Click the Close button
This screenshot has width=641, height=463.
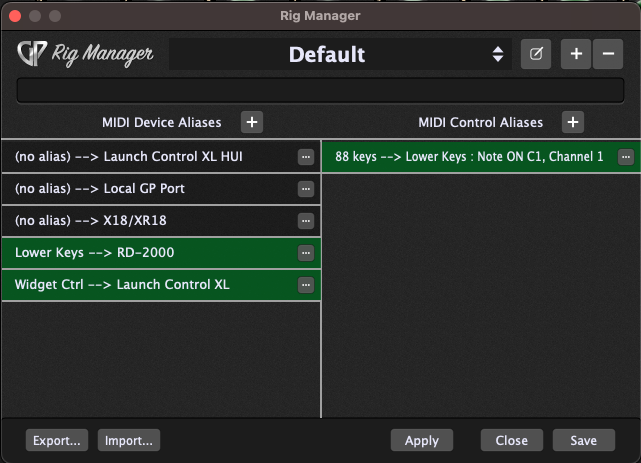(512, 440)
